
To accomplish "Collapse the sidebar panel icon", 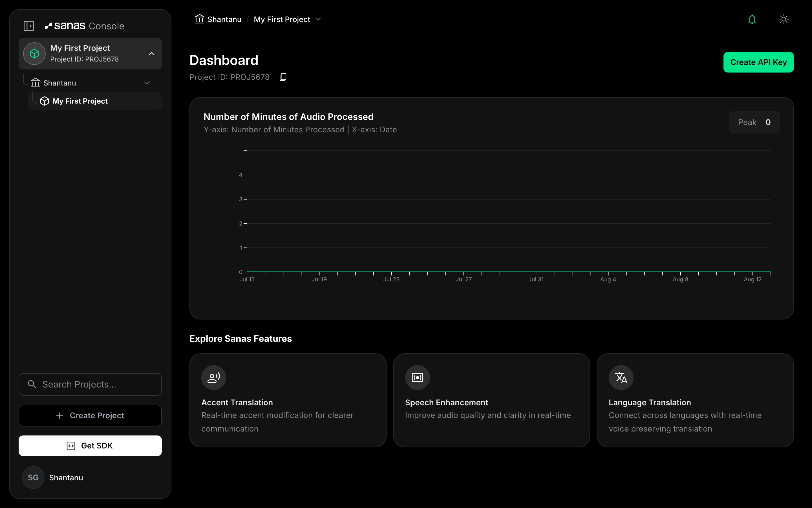I will (29, 26).
